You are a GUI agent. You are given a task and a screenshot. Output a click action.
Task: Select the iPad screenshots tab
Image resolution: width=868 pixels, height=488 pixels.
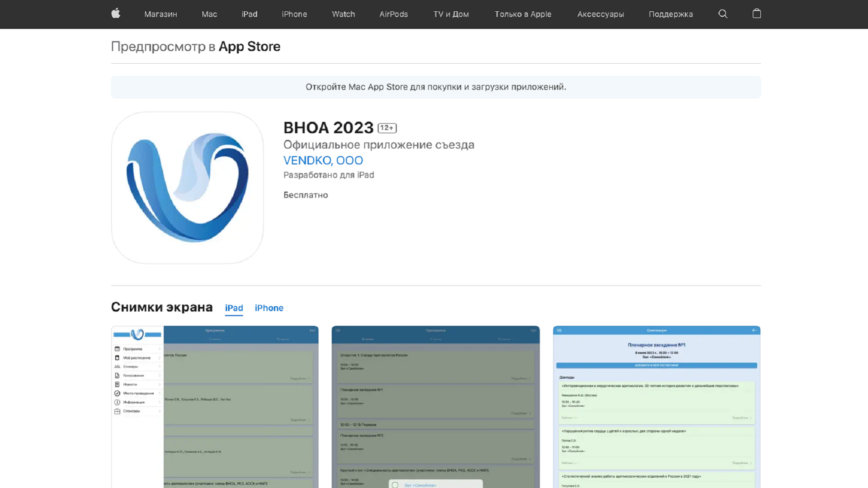point(234,308)
